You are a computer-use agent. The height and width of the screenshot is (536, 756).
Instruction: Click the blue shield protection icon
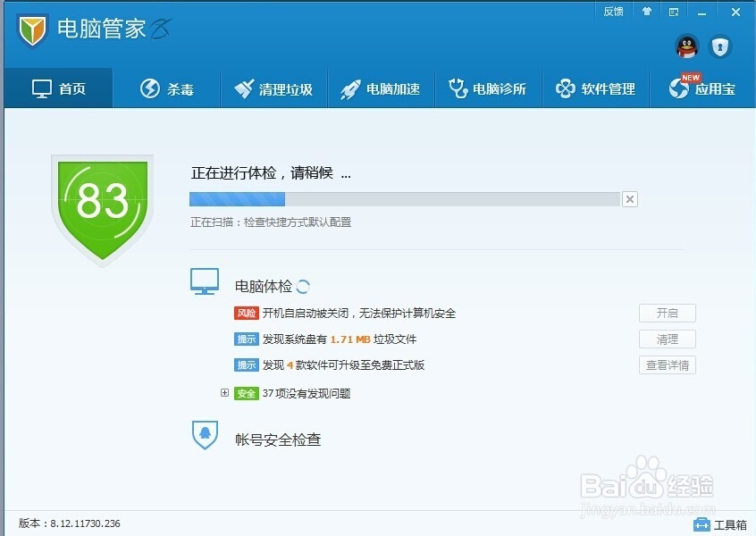[x=720, y=46]
